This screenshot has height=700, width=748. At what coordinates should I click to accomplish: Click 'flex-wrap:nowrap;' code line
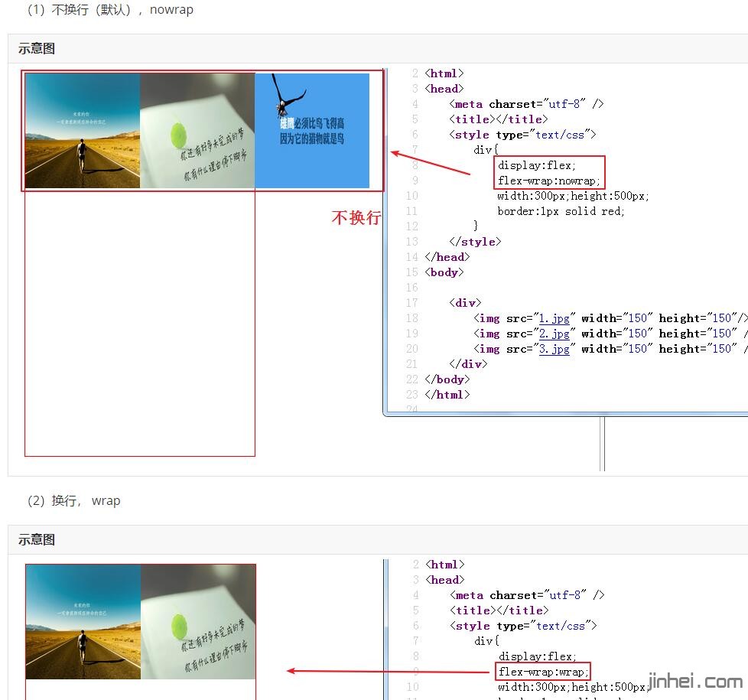(548, 181)
